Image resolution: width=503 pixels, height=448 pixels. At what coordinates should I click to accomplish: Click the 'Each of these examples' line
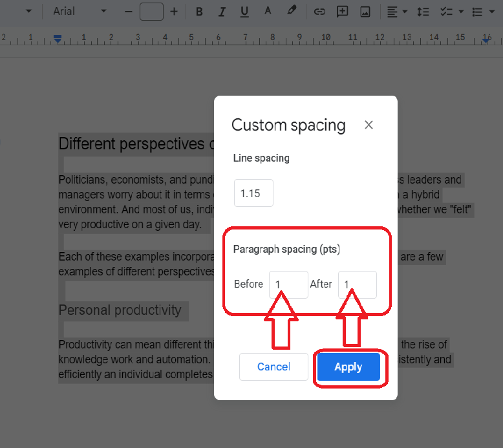coord(136,257)
